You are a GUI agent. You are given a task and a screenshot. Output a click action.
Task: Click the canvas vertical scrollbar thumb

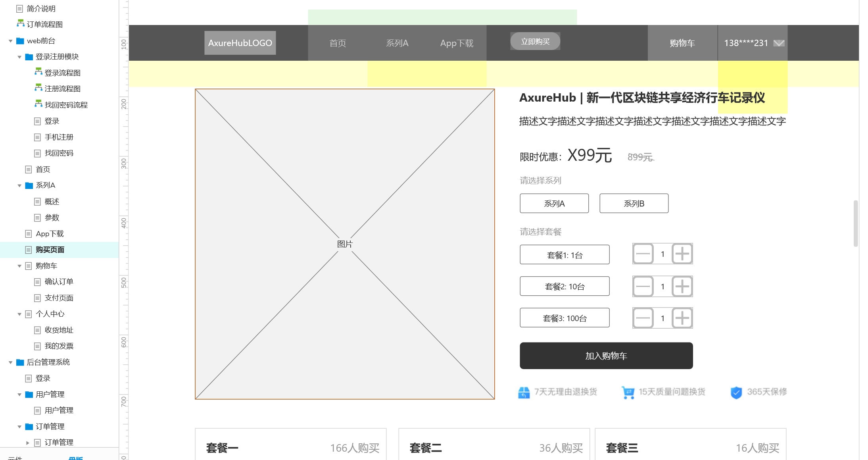click(x=856, y=223)
